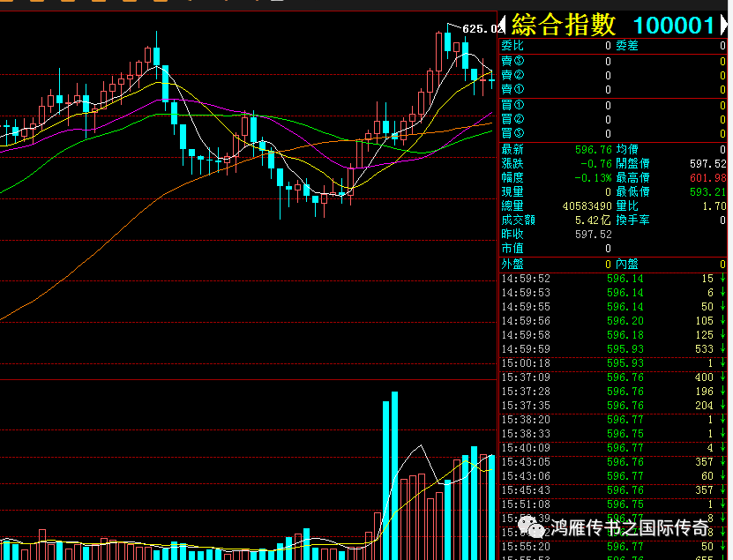Click the 賣① ask row
733x560 pixels.
613,89
